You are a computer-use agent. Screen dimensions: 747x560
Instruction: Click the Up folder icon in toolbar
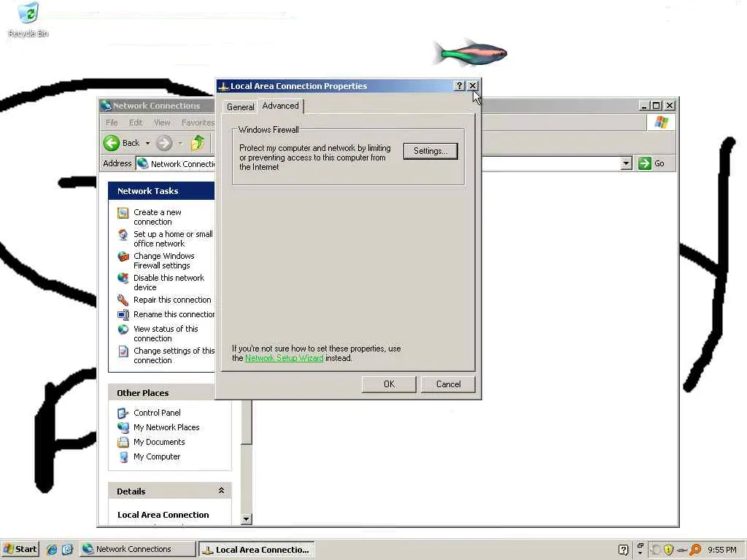coord(198,143)
